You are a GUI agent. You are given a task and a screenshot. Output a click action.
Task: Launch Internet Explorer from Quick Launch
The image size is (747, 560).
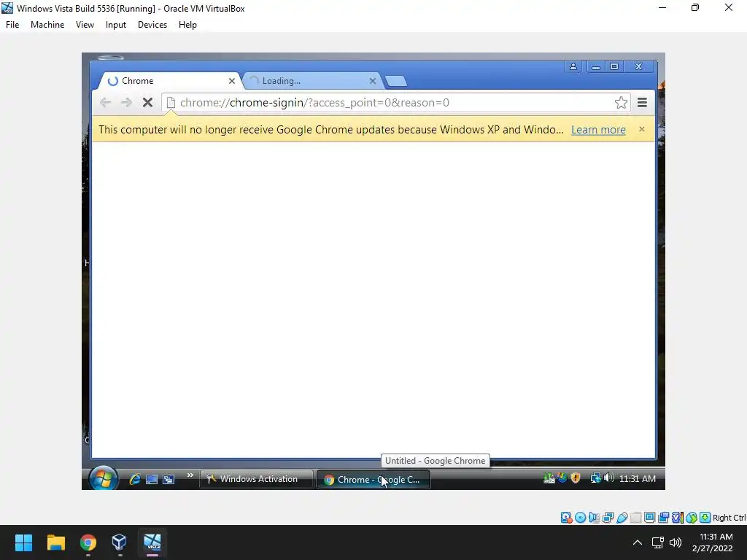pyautogui.click(x=135, y=479)
